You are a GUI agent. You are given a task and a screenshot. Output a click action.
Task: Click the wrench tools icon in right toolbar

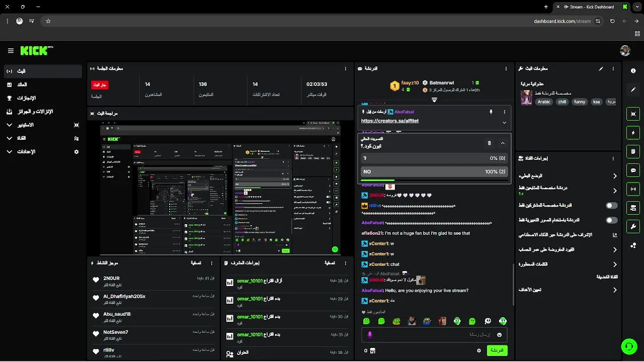[633, 226]
